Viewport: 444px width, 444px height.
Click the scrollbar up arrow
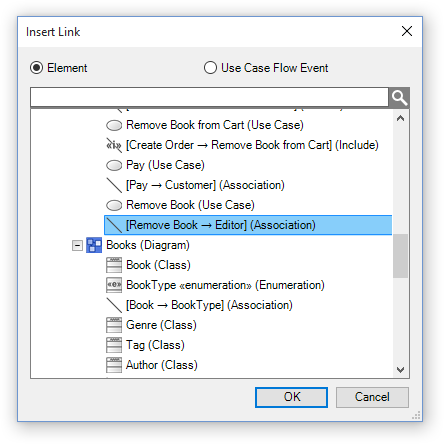[400, 118]
